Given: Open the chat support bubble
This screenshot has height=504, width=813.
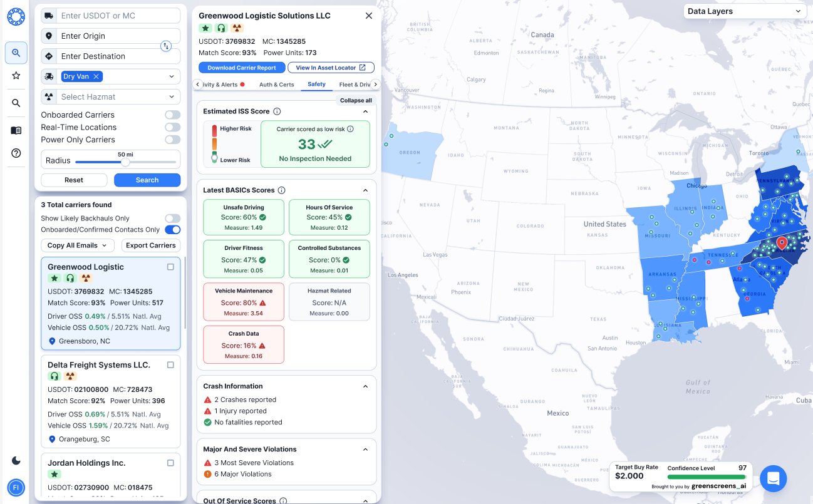Looking at the screenshot, I should pyautogui.click(x=773, y=479).
